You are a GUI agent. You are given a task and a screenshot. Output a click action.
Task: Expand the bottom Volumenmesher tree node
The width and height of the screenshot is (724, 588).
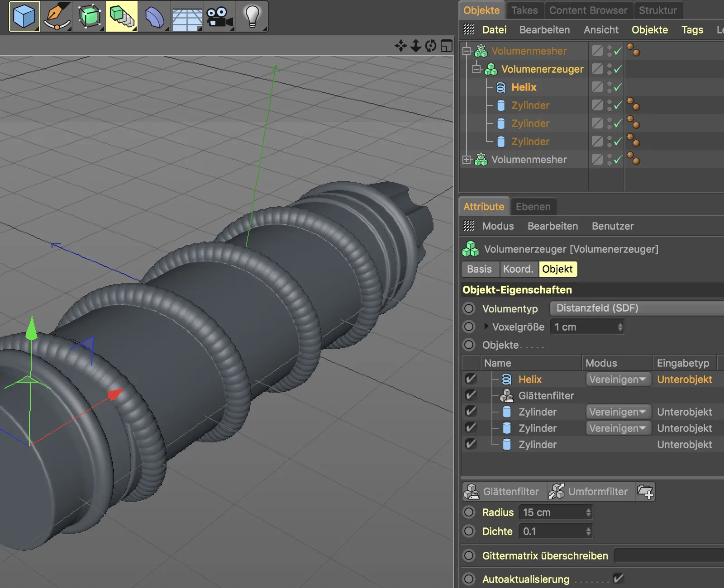pos(467,160)
